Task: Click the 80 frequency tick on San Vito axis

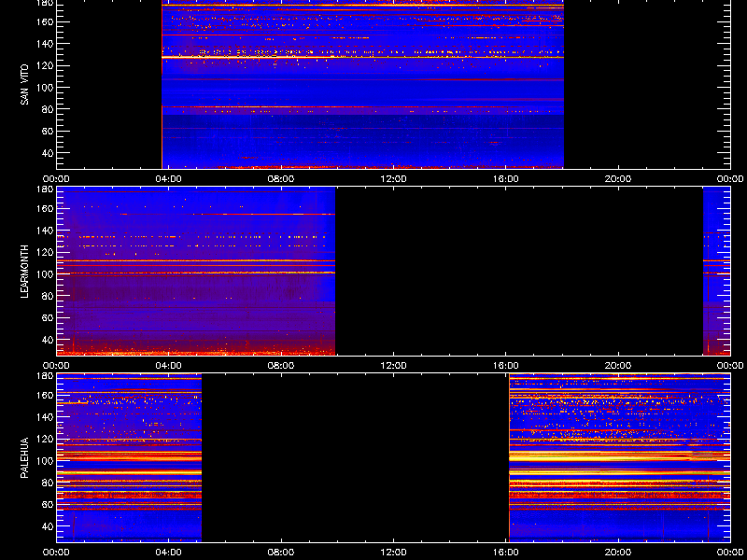Action: pos(49,109)
